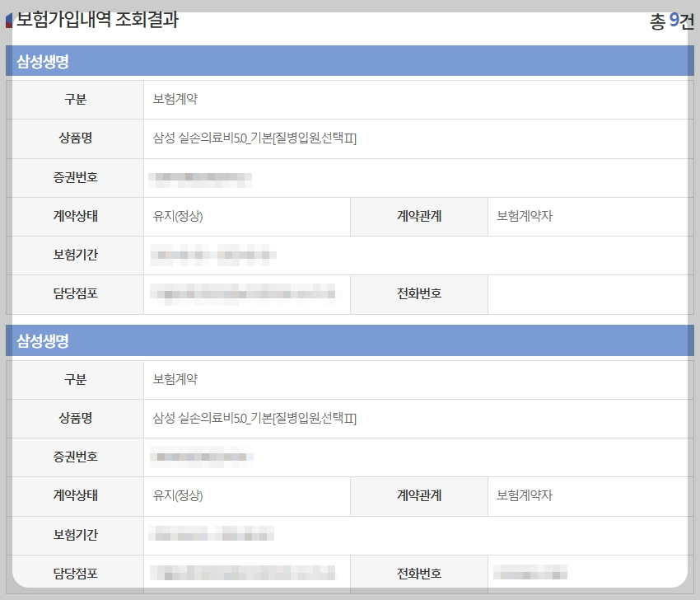The image size is (700, 600).
Task: Click 유지(정상) status in first 삼성생명 table
Action: point(178,216)
